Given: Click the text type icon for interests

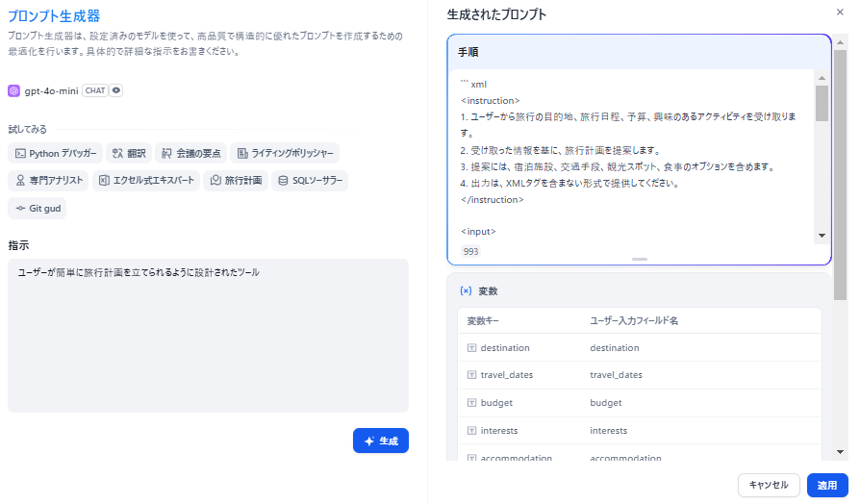Looking at the screenshot, I should pos(471,431).
